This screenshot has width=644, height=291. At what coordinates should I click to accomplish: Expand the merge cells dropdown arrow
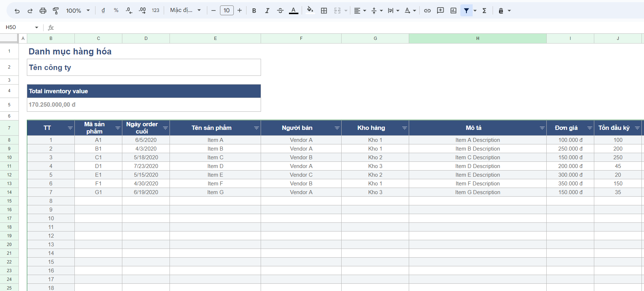click(346, 11)
